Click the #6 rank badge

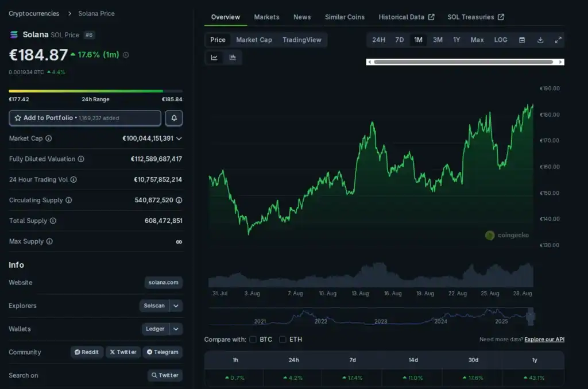click(x=89, y=35)
